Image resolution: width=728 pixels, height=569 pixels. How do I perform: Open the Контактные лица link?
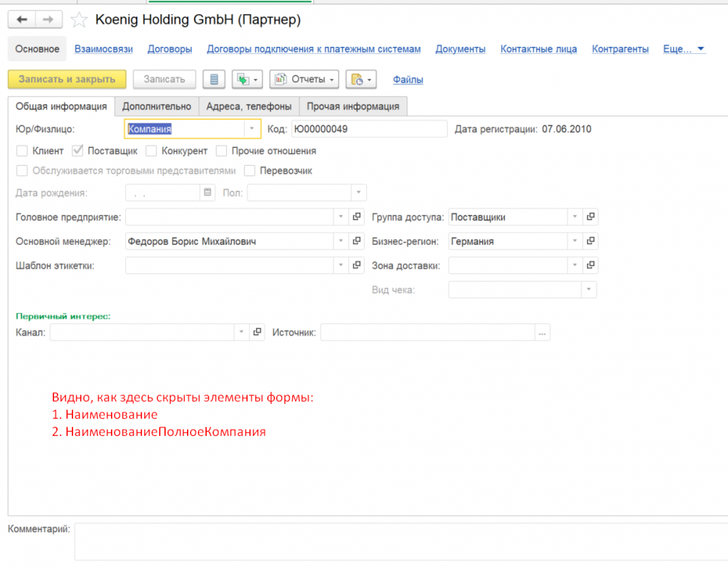coord(538,49)
